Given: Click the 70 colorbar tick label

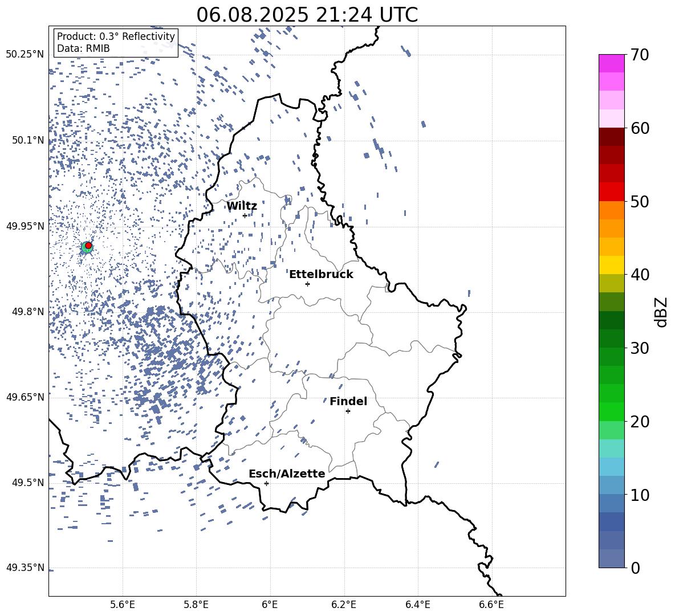Looking at the screenshot, I should click(640, 55).
